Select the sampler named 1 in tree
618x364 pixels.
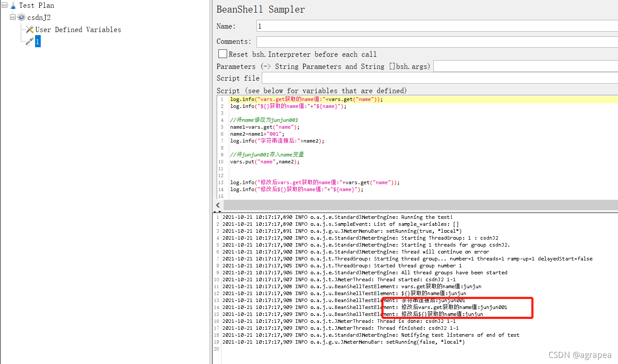tap(38, 42)
